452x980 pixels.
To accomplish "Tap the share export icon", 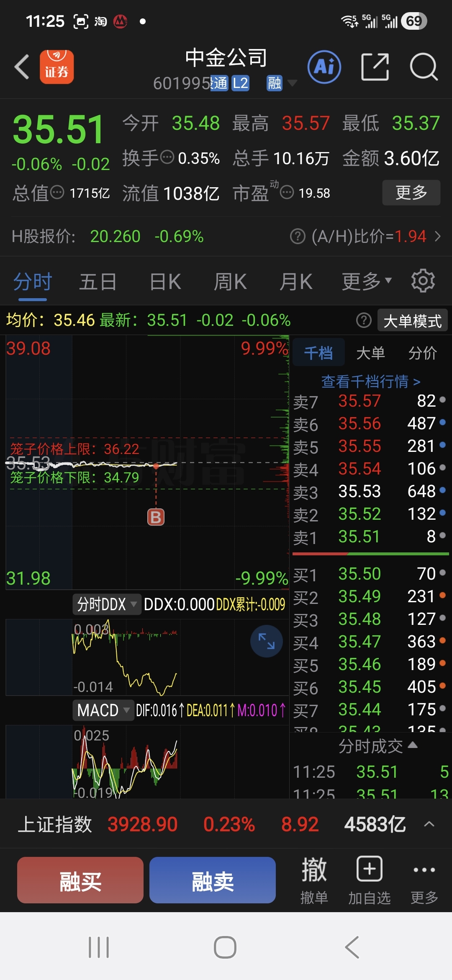I will coord(375,67).
